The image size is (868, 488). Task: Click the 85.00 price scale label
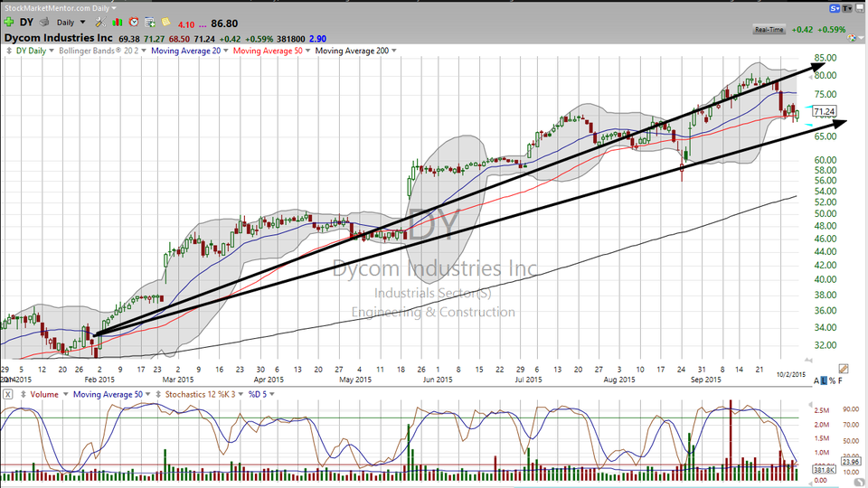826,58
